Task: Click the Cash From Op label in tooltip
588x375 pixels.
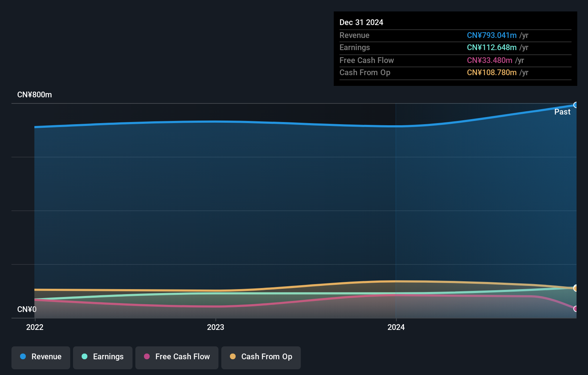Action: pos(365,72)
